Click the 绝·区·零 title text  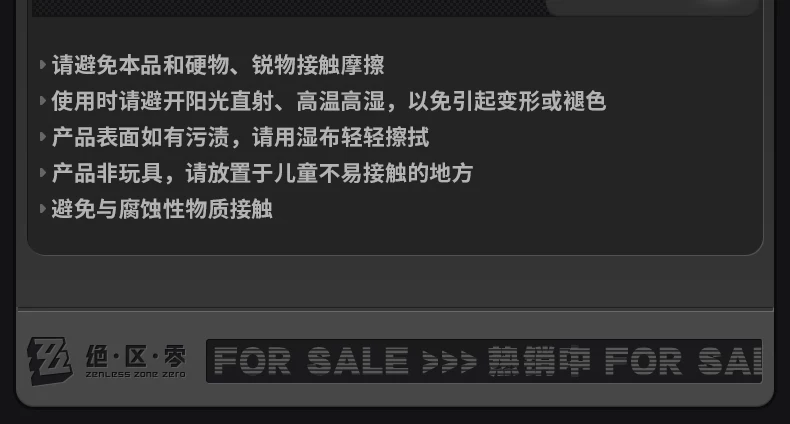tap(136, 357)
